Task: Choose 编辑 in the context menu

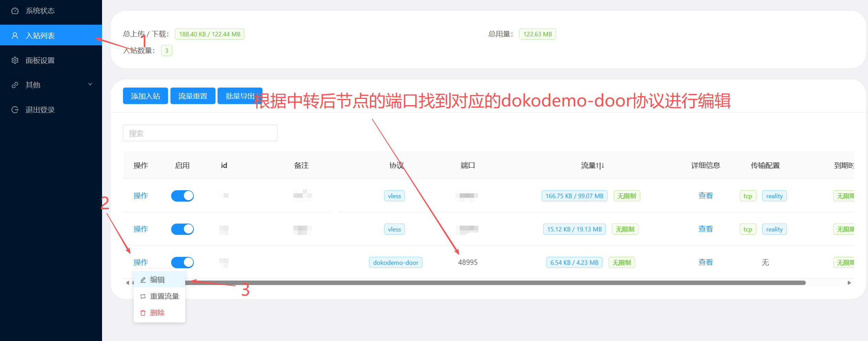Action: (159, 280)
